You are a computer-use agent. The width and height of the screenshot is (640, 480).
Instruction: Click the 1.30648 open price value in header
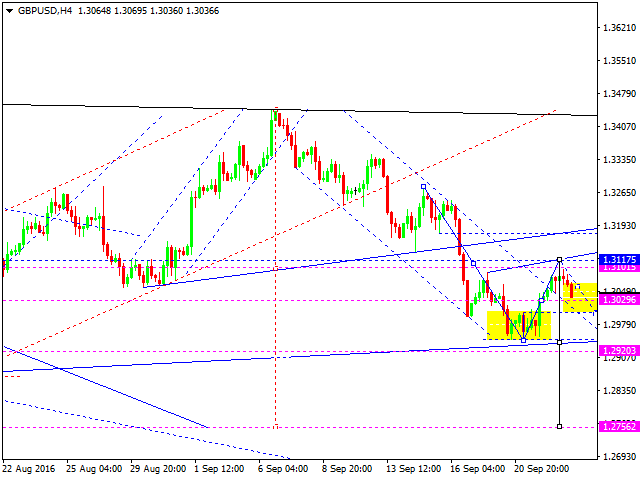point(94,11)
